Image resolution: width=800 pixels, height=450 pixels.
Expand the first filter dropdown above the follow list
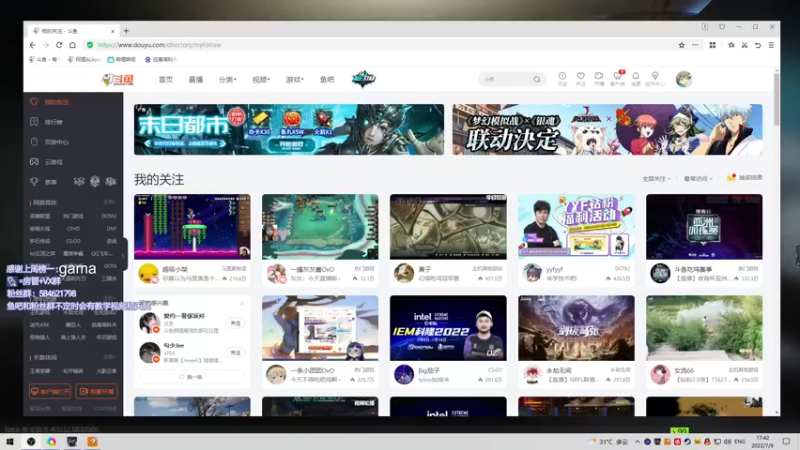coord(656,179)
